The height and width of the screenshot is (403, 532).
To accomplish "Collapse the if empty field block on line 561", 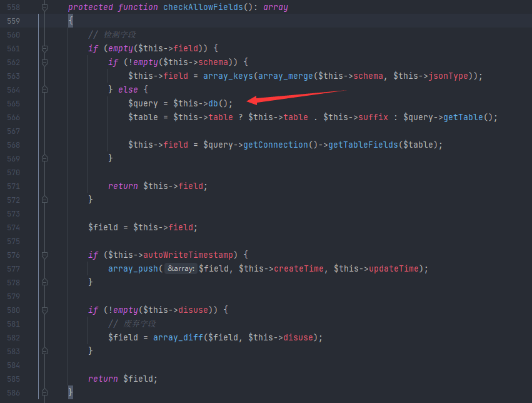I will coord(44,48).
